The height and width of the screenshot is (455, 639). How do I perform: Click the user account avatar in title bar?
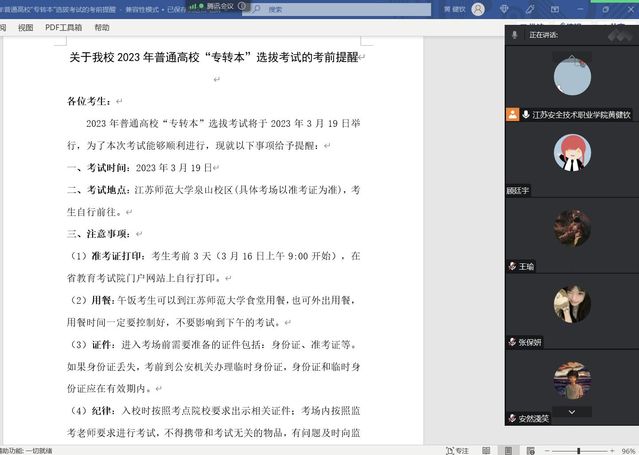tap(478, 8)
